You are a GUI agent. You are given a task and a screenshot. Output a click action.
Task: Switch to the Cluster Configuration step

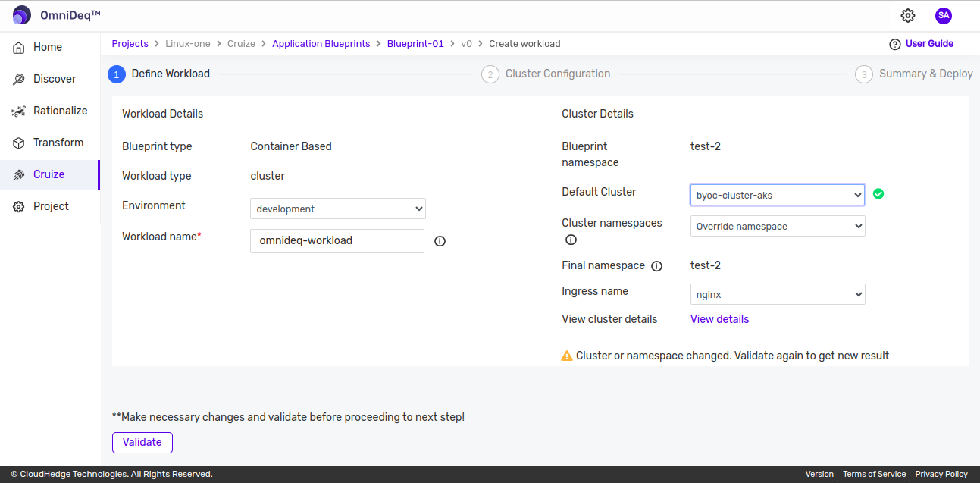(x=545, y=73)
